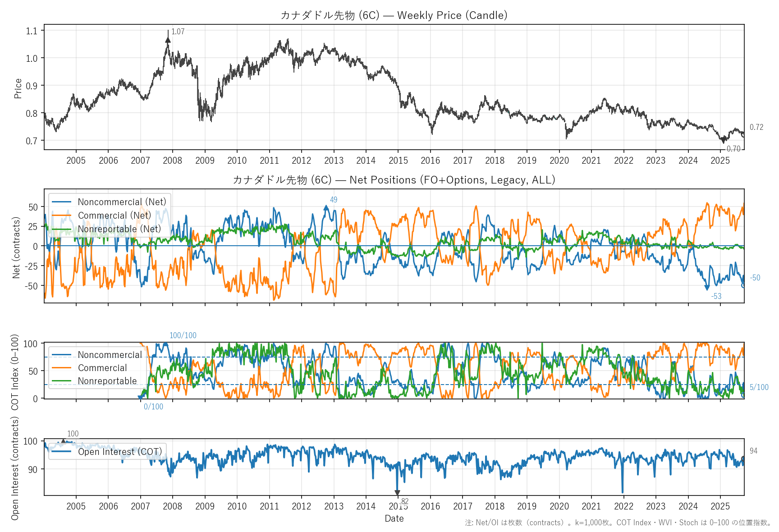Click the Open Interest (COT) legend label
This screenshot has width=779, height=532.
119,452
